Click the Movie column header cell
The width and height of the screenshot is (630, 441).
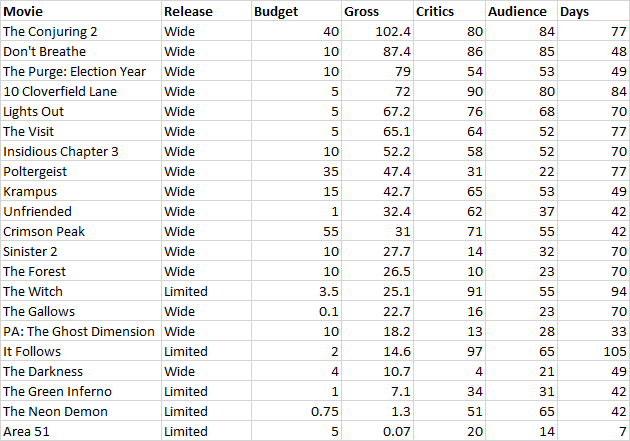[x=80, y=11]
